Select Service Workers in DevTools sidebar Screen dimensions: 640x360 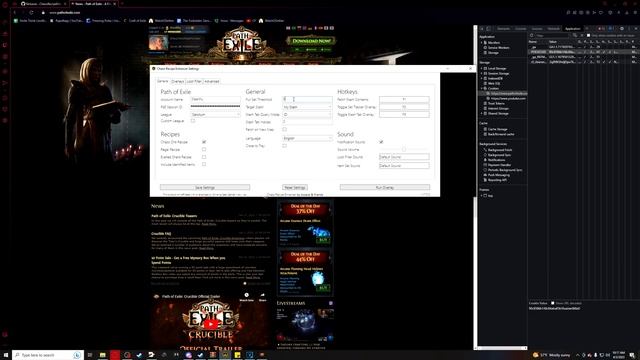pyautogui.click(x=498, y=48)
